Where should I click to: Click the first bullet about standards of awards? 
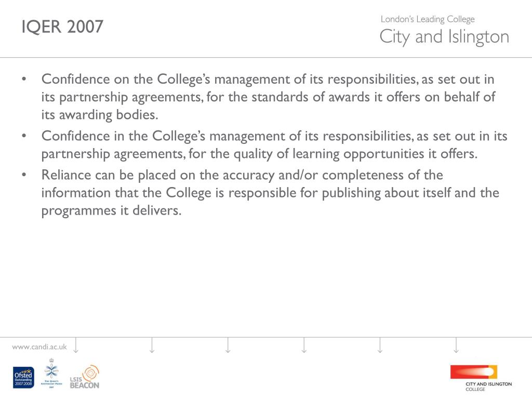268,97
